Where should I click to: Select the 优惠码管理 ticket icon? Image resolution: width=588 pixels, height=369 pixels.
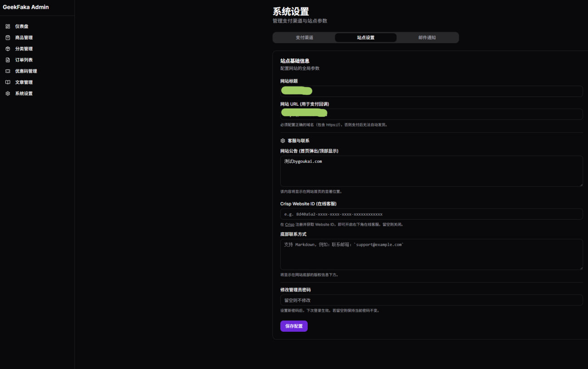coord(8,71)
